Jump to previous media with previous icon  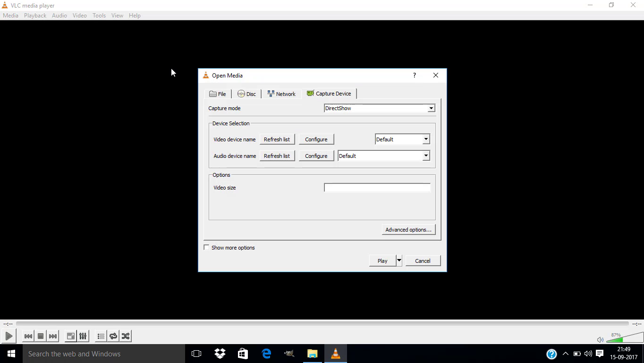coord(28,336)
